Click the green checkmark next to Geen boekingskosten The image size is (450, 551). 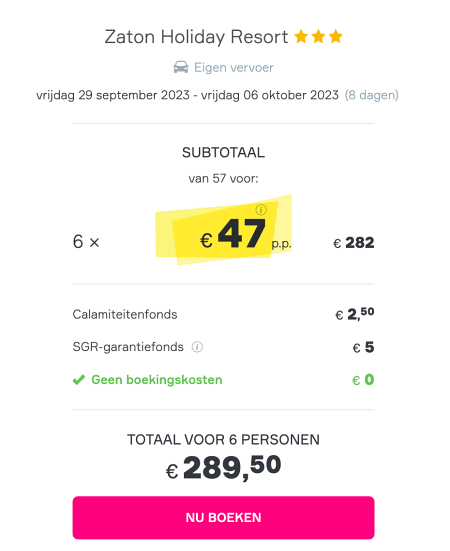(x=79, y=380)
